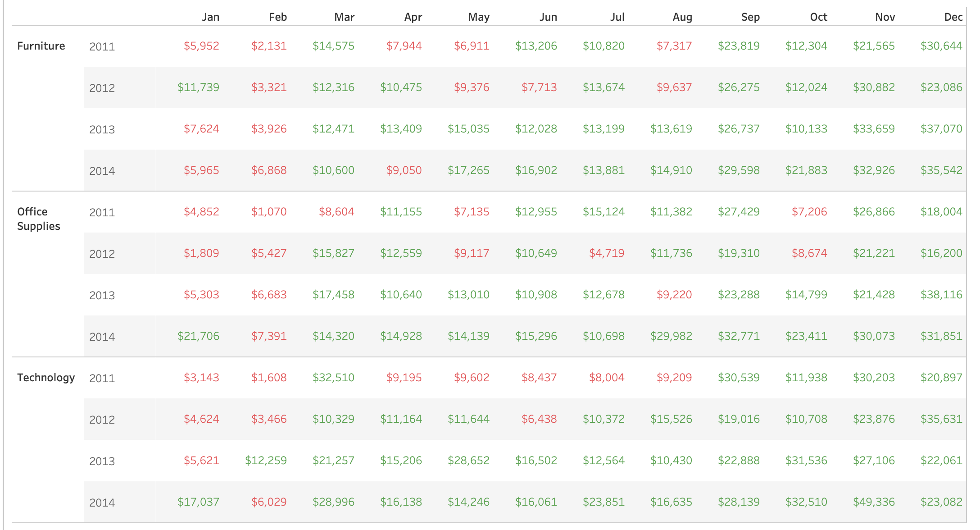Click the 2014 year label for Office Supplies

pyautogui.click(x=102, y=337)
